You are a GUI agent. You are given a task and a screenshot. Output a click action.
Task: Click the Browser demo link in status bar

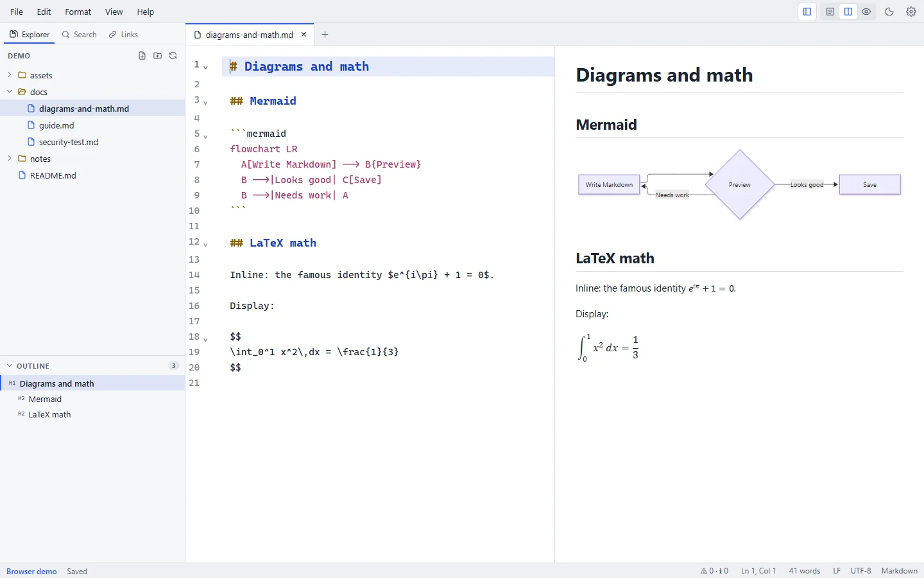[31, 571]
